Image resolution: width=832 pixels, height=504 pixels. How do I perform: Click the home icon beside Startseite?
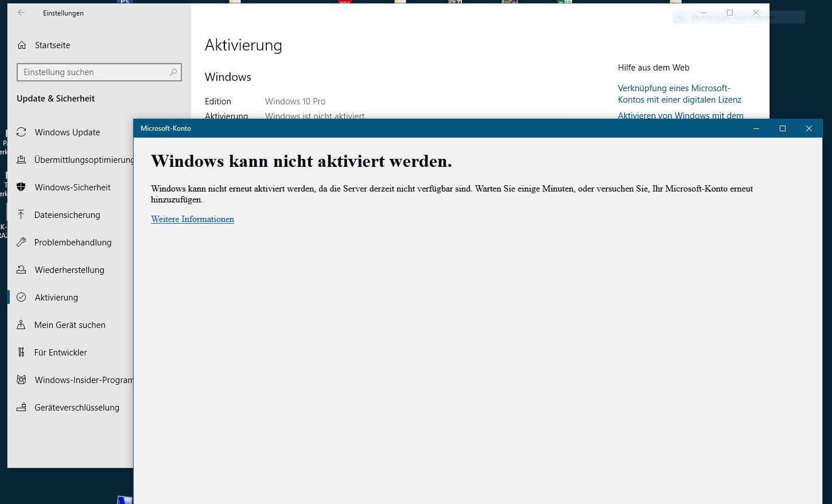coord(22,45)
